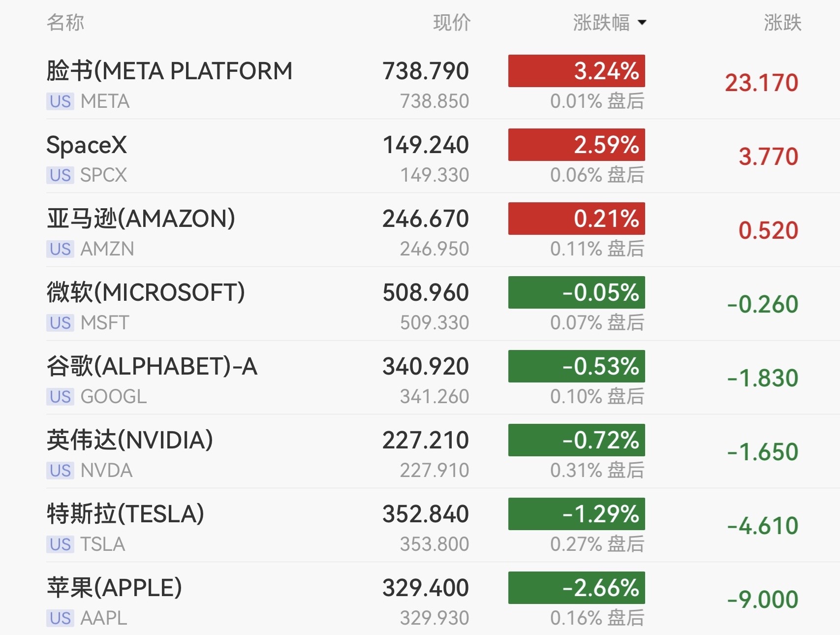Screen dimensions: 840x635
Task: Toggle the green -2.66% change box for Apple
Action: [x=576, y=588]
